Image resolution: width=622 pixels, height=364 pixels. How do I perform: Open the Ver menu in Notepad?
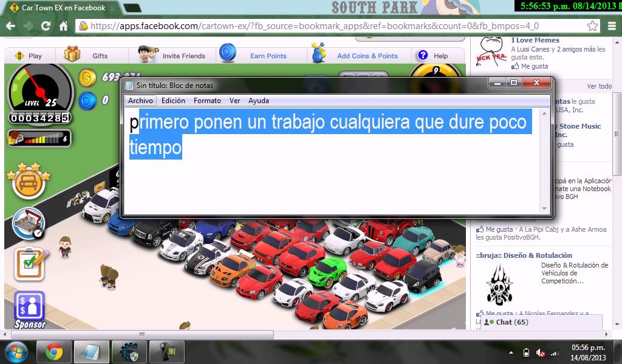coord(235,101)
